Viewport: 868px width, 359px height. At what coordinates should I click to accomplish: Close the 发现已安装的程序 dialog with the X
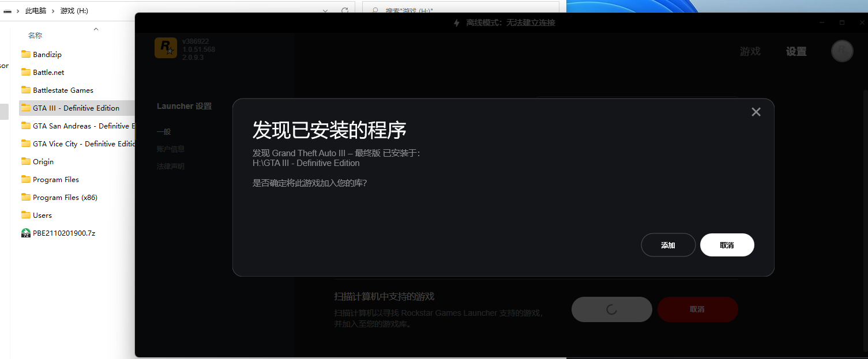(x=756, y=112)
